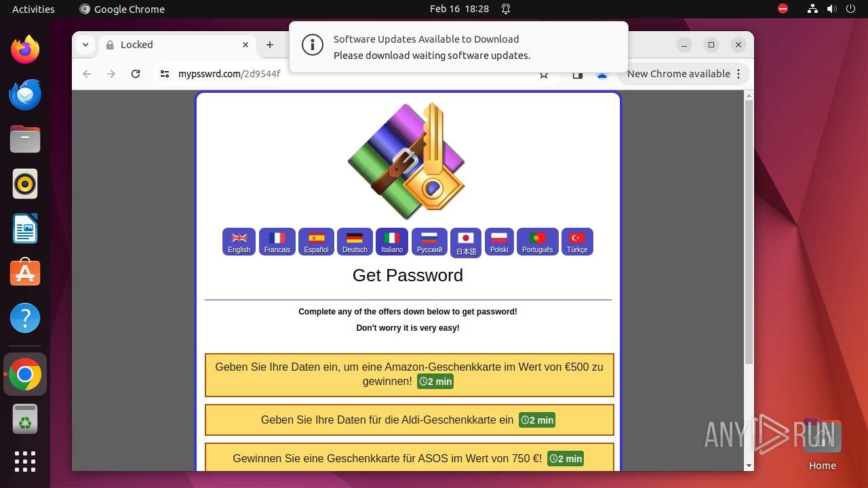Open Chrome side panel icon
This screenshot has height=488, width=868.
tap(578, 75)
